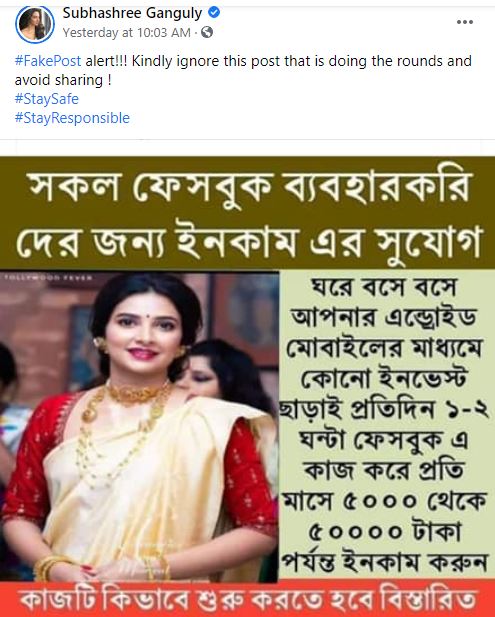Click the Tollywood Fever watermark on photo
Image resolution: width=495 pixels, height=617 pixels.
pos(48,278)
